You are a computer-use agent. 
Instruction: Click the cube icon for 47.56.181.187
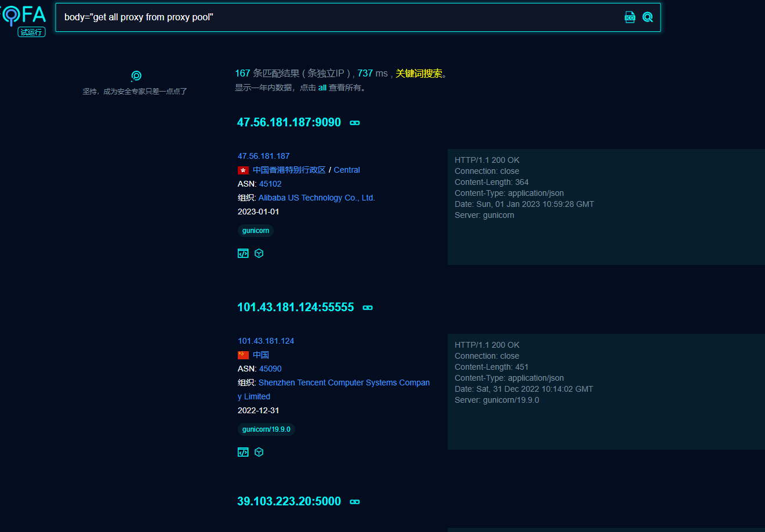pos(259,253)
